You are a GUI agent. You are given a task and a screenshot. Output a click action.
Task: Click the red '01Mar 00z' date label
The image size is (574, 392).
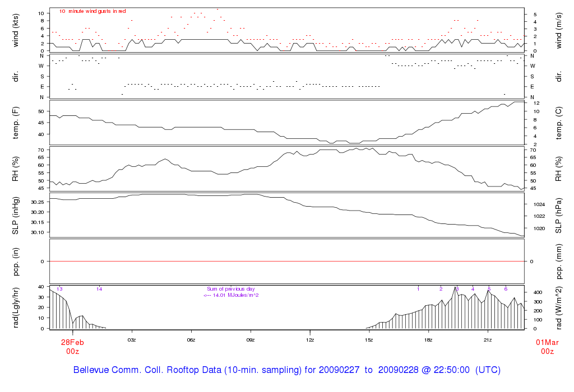547,347
